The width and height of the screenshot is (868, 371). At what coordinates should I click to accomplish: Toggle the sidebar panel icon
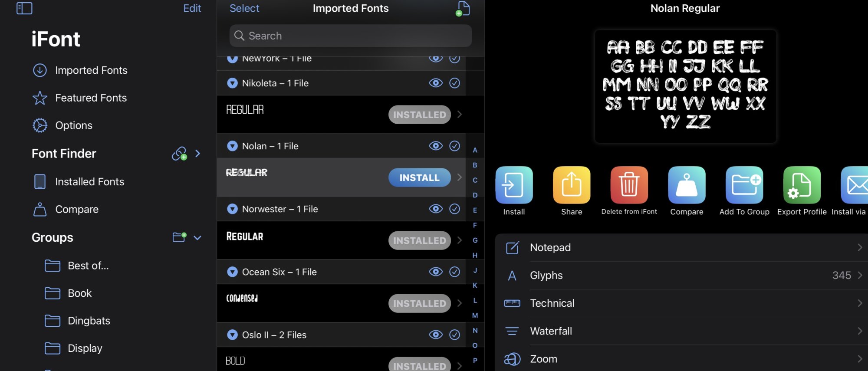pos(24,8)
